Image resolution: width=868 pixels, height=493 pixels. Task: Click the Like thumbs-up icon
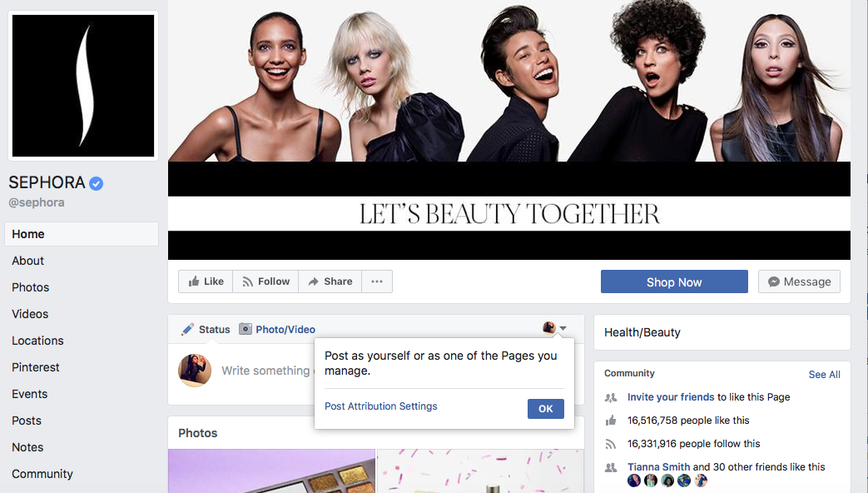pyautogui.click(x=193, y=281)
